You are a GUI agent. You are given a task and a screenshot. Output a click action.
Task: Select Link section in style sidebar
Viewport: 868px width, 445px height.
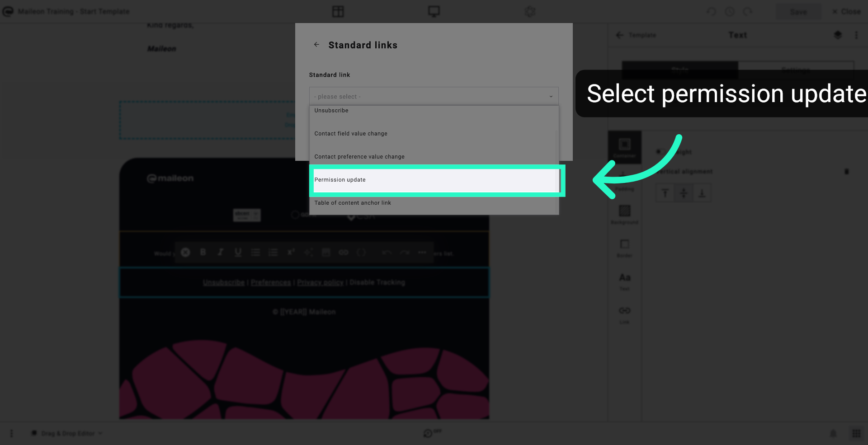625,314
